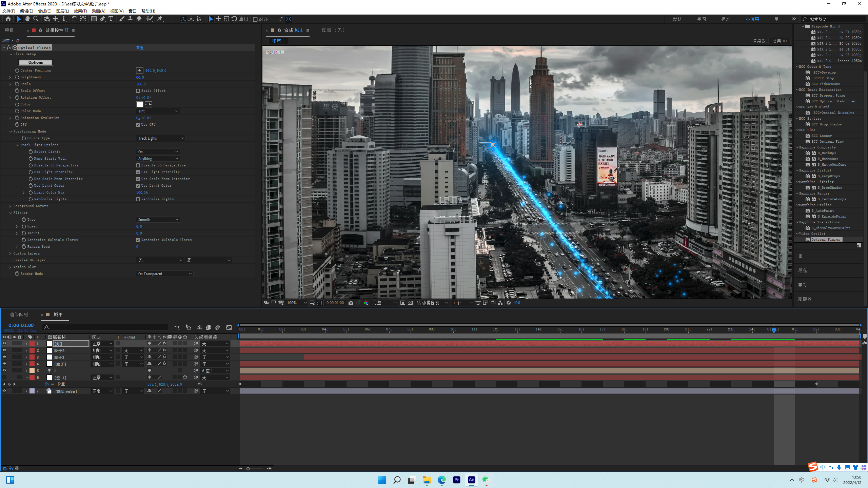Uncheck Use Light Intensity checkbox

click(138, 172)
